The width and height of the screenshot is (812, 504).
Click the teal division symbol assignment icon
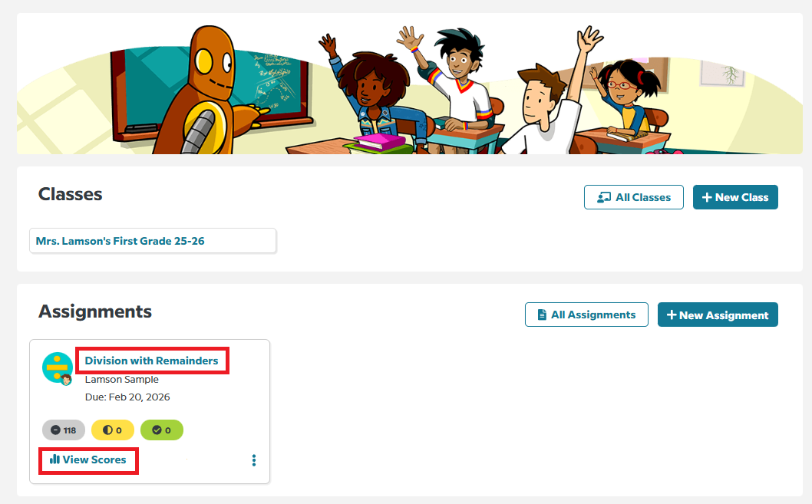click(x=58, y=368)
